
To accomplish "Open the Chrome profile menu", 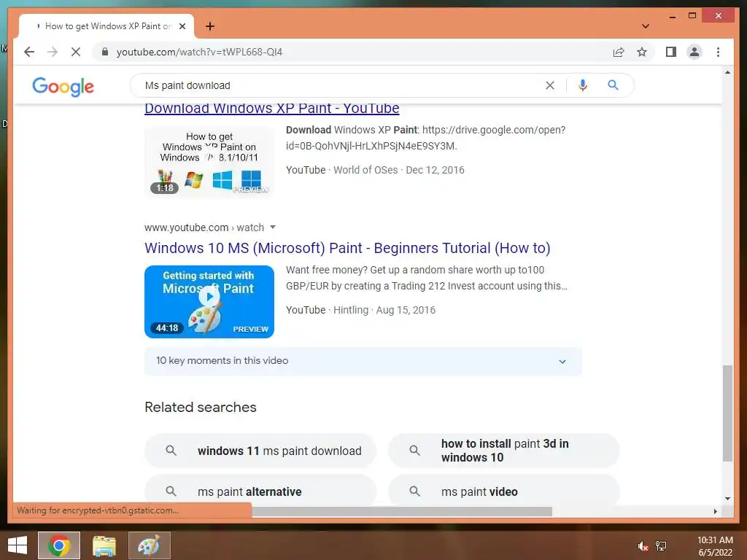I will coord(694,52).
